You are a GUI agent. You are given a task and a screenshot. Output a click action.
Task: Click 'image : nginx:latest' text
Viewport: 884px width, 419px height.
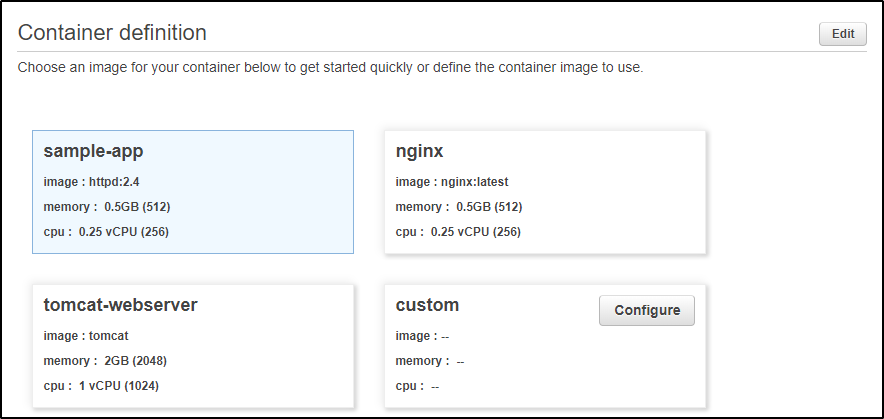[452, 182]
